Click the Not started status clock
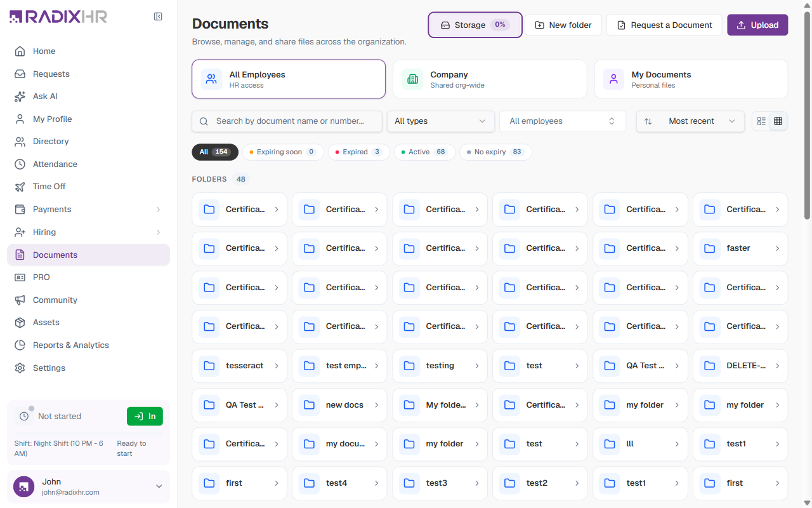The width and height of the screenshot is (812, 508). [x=24, y=417]
